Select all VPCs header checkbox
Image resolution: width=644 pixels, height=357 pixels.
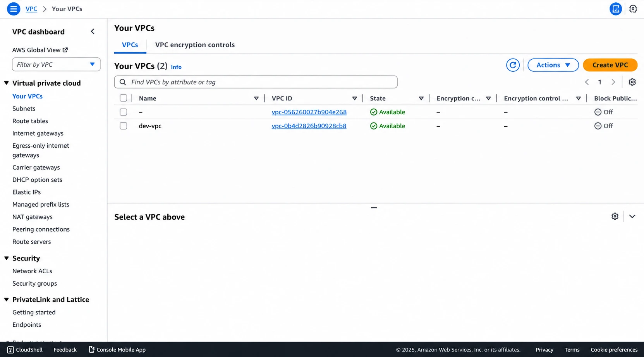pos(123,98)
